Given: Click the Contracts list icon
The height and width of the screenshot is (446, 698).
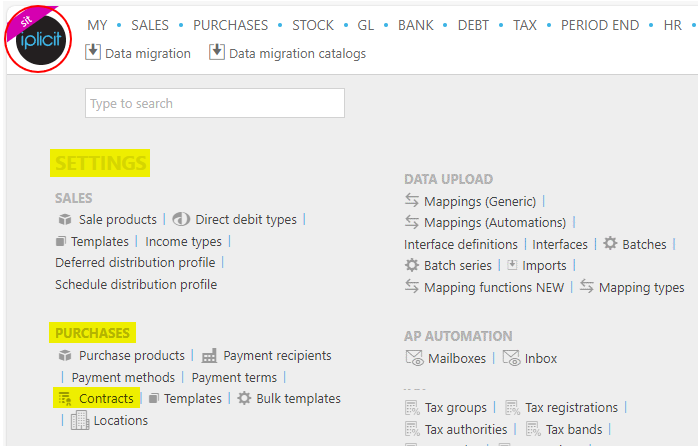Looking at the screenshot, I should point(65,398).
